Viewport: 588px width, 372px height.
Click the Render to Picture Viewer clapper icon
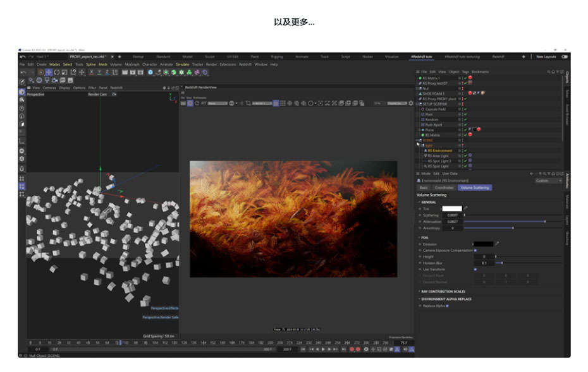click(132, 72)
